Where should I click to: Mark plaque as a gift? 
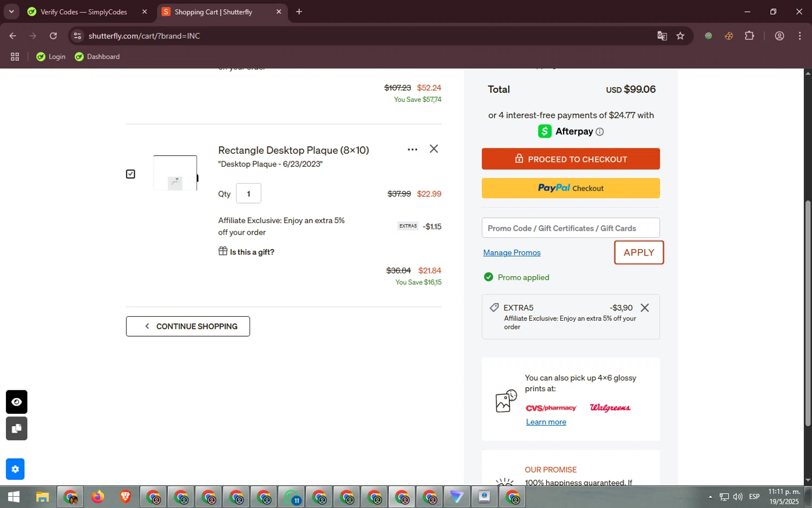coord(246,252)
